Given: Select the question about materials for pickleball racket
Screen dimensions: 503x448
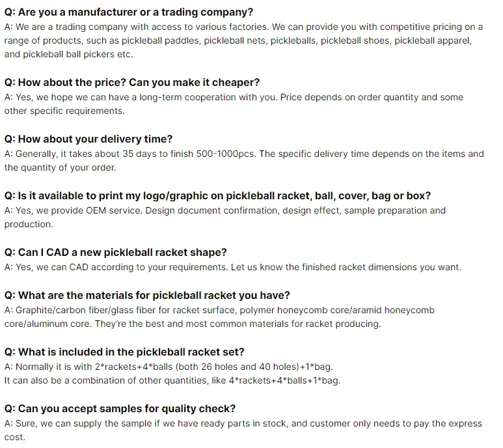Looking at the screenshot, I should (x=147, y=296).
